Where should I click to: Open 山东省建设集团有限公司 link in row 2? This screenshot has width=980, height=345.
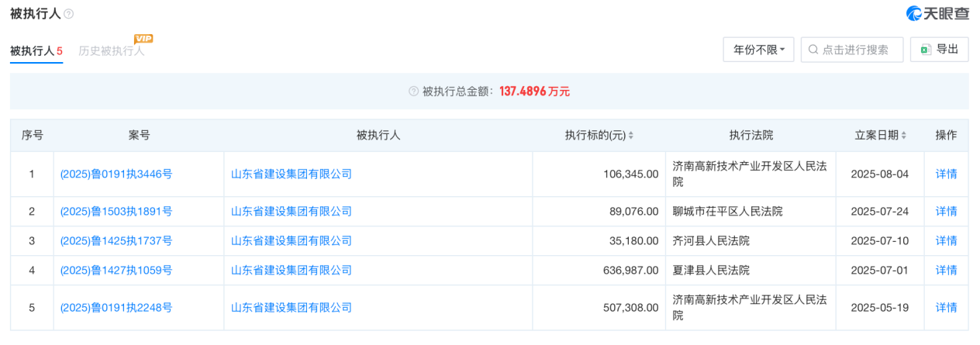292,212
